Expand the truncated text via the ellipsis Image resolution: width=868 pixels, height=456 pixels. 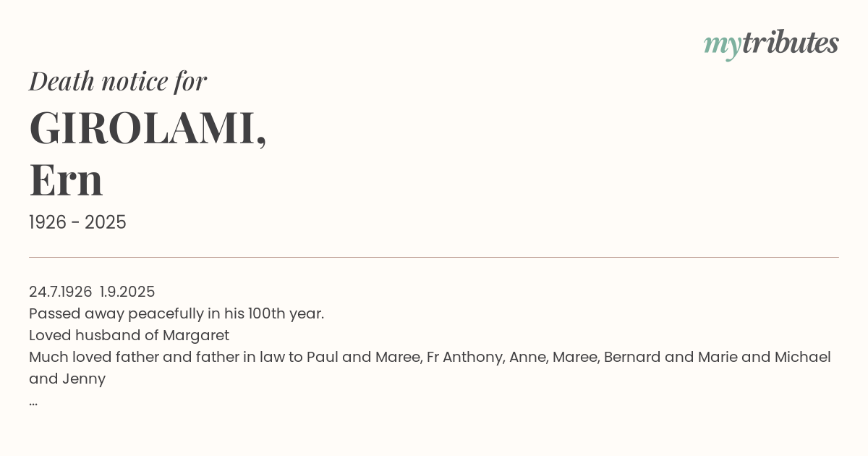pyautogui.click(x=33, y=401)
